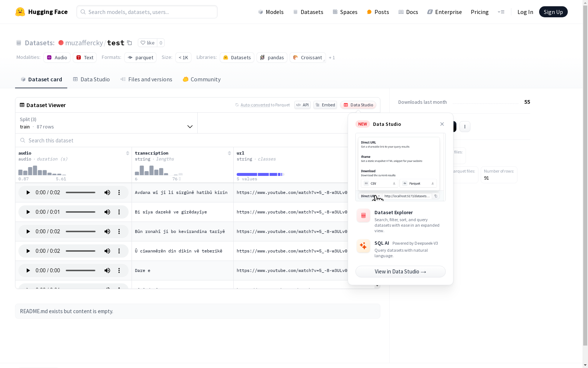
Task: Open Models in the top navigation
Action: 271,12
